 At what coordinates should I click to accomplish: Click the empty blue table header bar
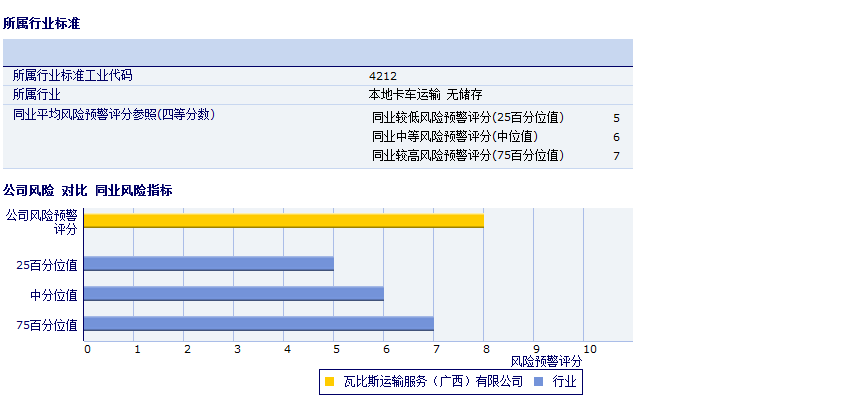point(318,52)
